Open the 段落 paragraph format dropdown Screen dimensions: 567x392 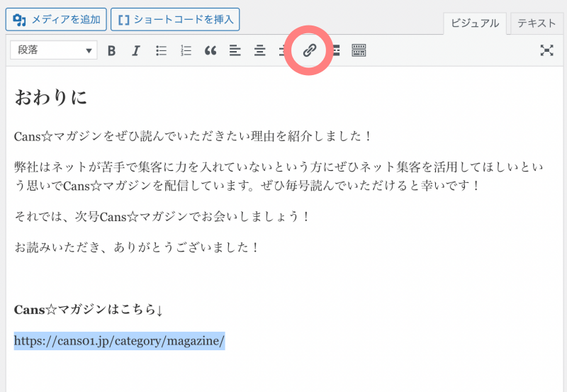click(x=54, y=50)
